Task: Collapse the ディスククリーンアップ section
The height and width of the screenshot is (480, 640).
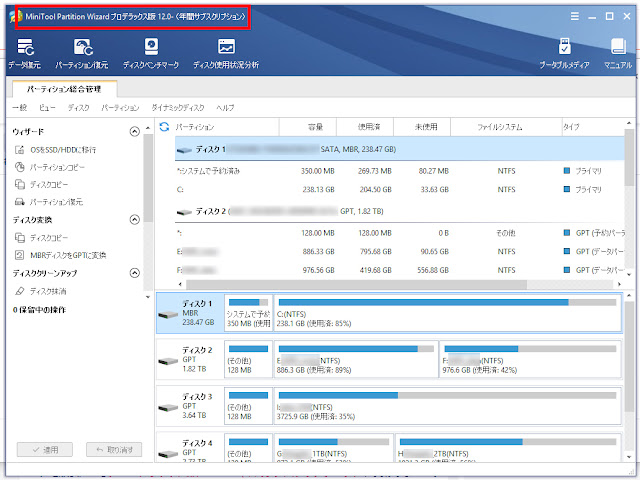Action: point(134,273)
